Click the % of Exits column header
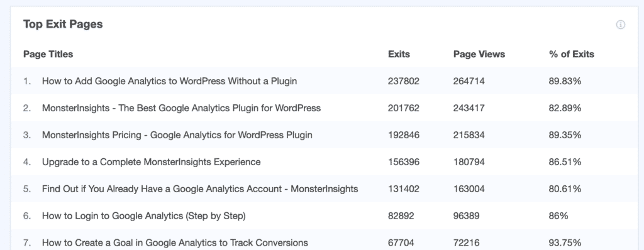 [572, 54]
